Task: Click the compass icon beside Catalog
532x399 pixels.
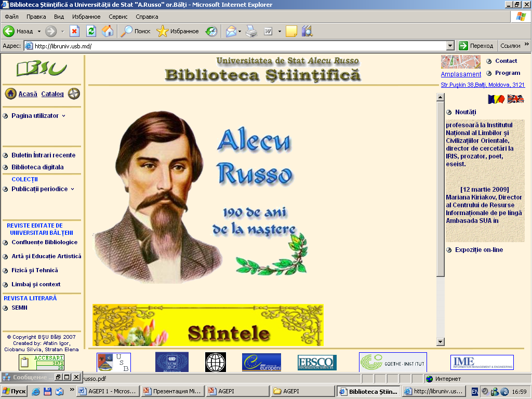Action: point(74,94)
